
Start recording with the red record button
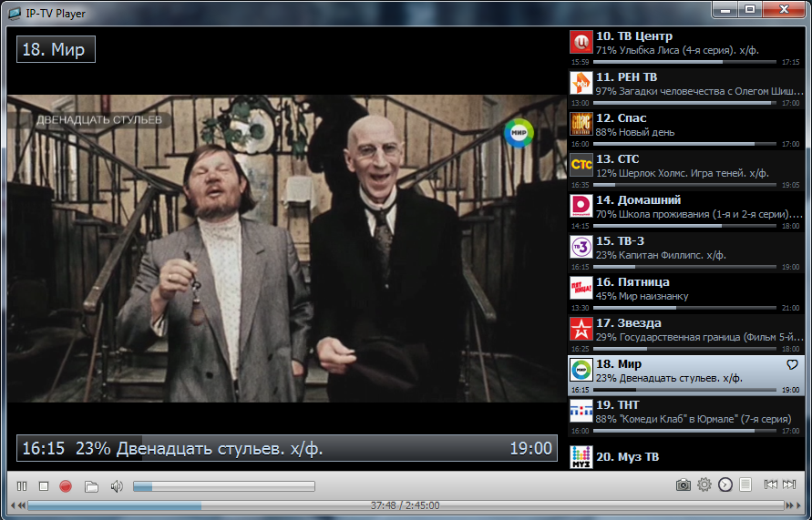(x=66, y=486)
